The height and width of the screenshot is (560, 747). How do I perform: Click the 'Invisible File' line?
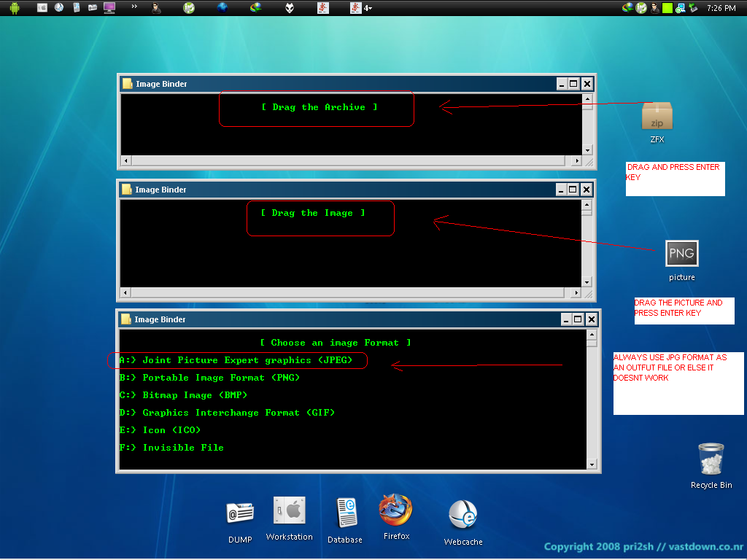point(171,448)
